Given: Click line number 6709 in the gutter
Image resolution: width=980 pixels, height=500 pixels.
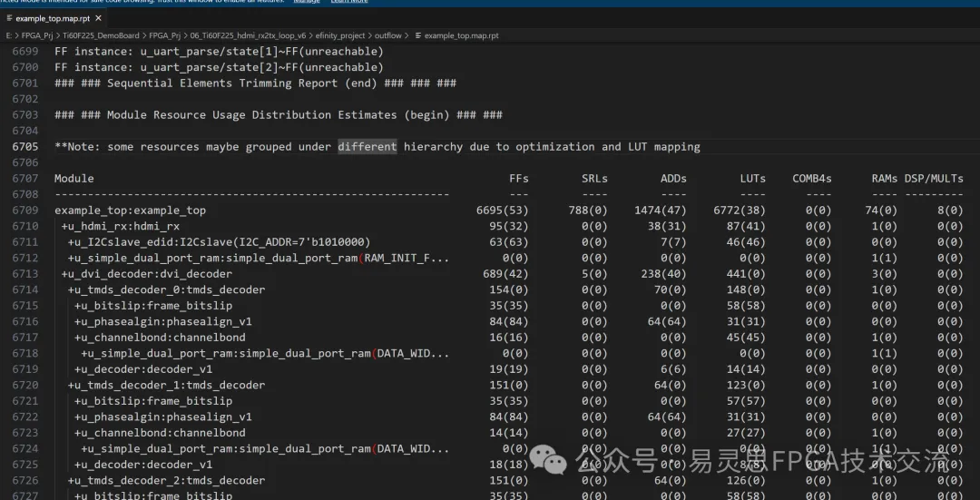Looking at the screenshot, I should point(25,210).
